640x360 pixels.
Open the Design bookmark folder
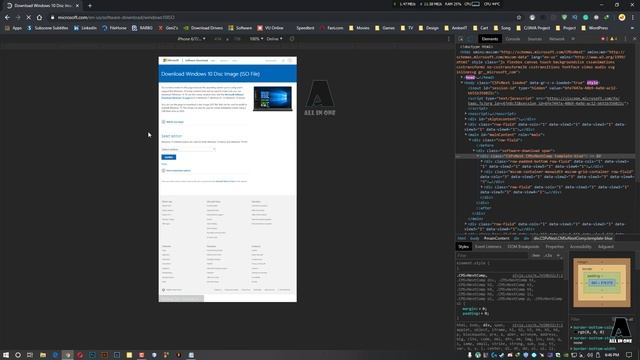[x=429, y=28]
